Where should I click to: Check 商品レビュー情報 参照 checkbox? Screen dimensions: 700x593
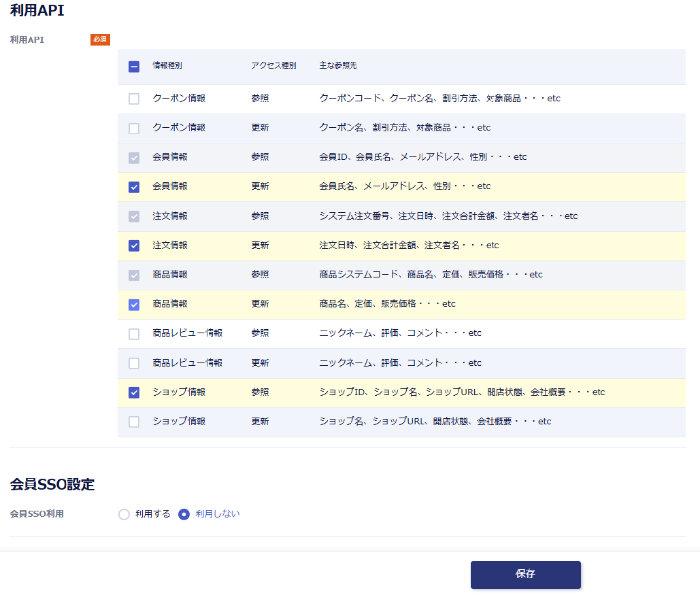pos(134,334)
